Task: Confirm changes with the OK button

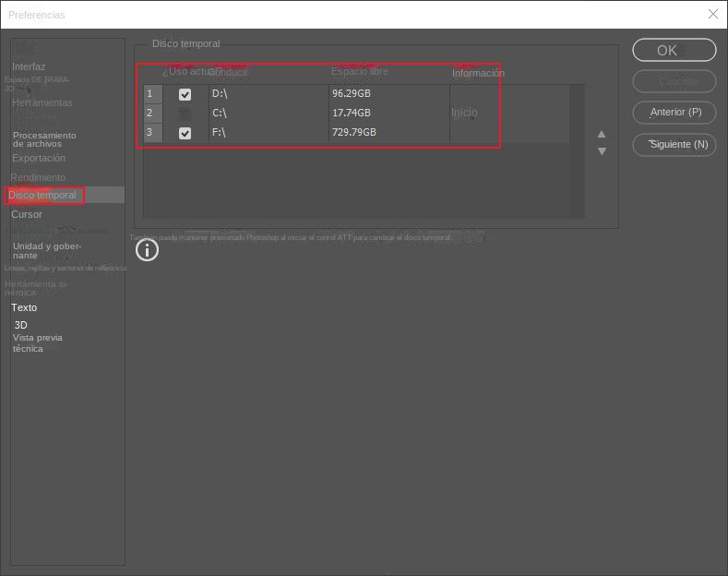Action: tap(674, 51)
